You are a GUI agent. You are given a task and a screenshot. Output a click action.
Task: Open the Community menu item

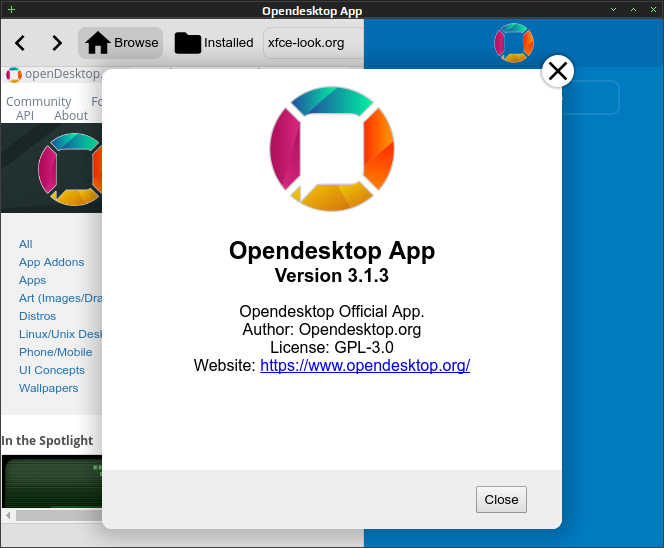[39, 102]
